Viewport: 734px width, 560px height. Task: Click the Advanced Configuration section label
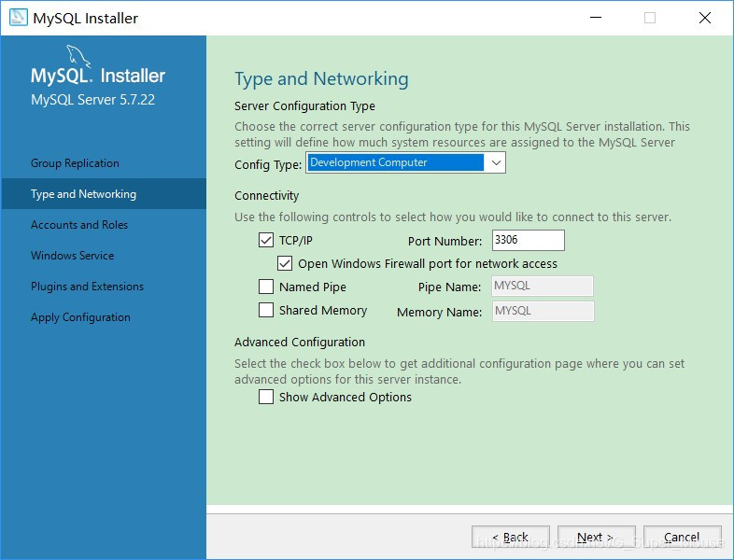[300, 342]
